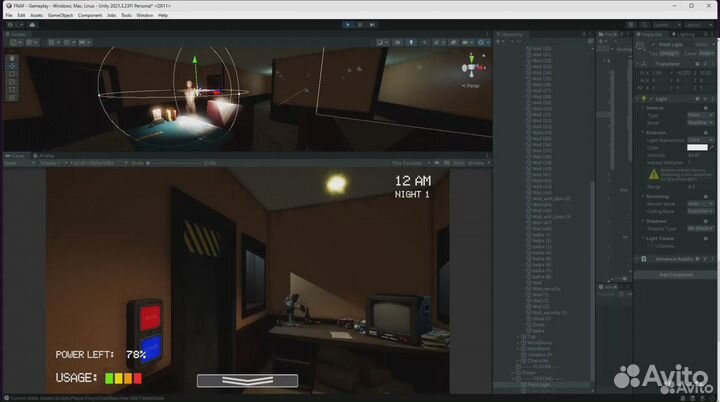Select the Scale tool in Scene overlay

point(12,82)
